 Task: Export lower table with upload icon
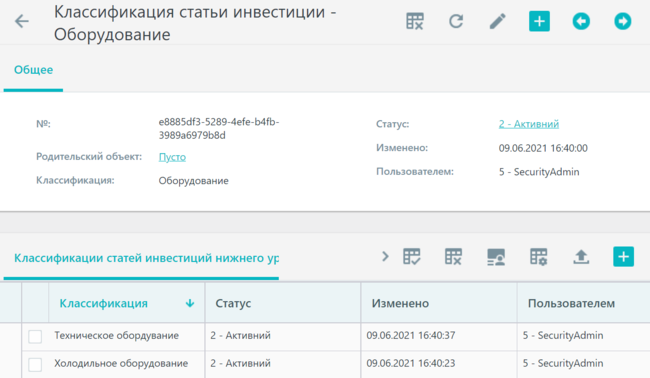click(581, 257)
